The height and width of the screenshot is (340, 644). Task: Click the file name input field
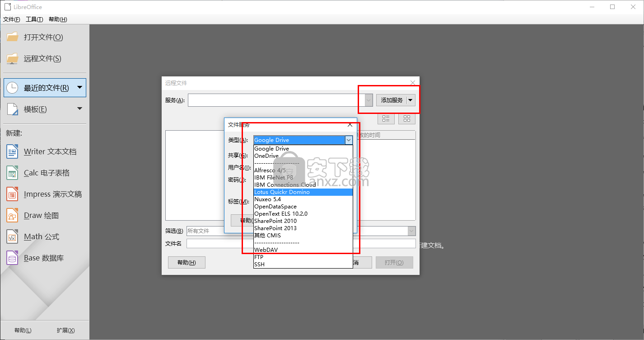[301, 244]
